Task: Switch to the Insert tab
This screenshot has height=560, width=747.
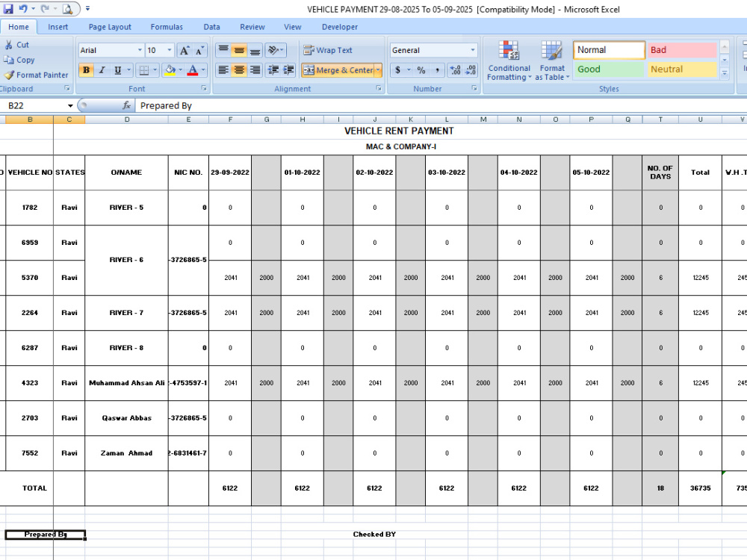Action: tap(58, 27)
